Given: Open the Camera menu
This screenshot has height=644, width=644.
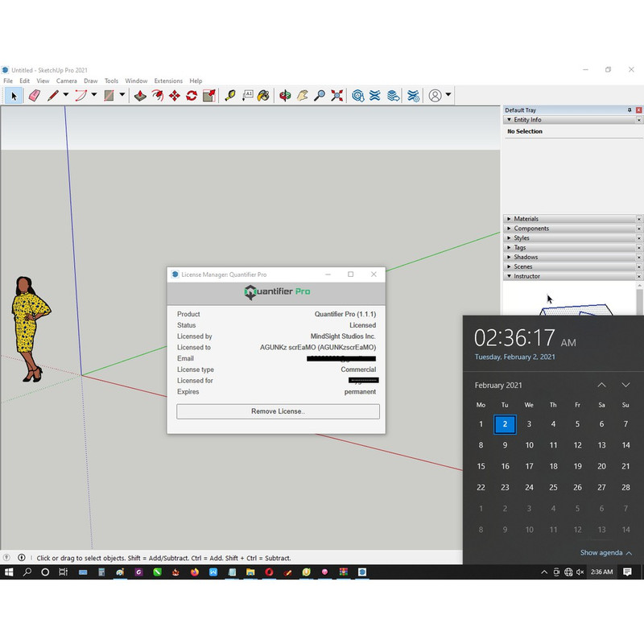Looking at the screenshot, I should [67, 81].
